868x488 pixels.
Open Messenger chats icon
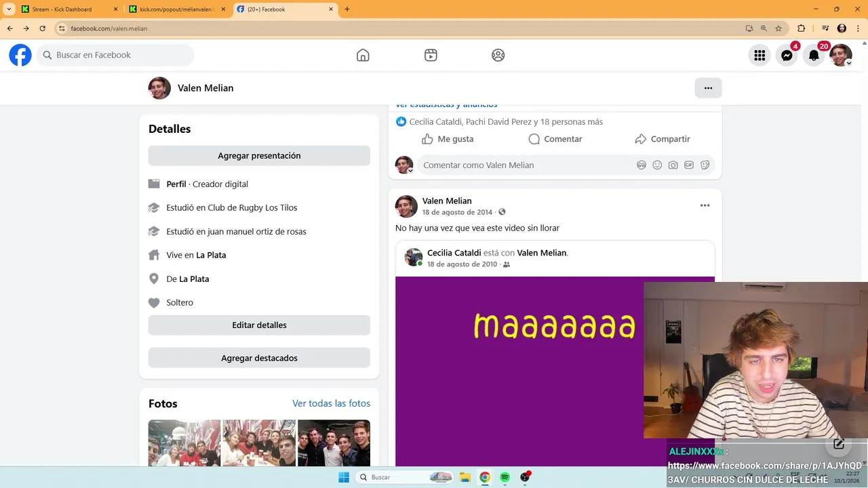[787, 56]
